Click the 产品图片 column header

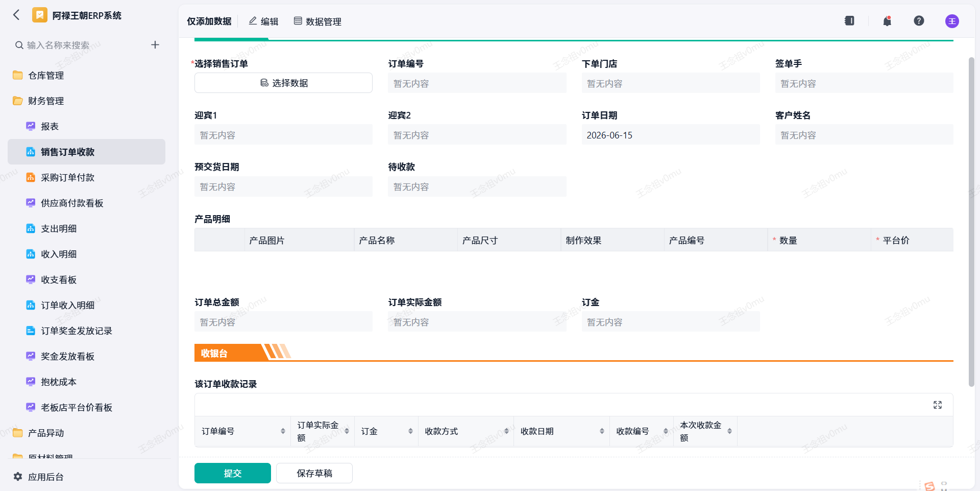[x=299, y=240]
